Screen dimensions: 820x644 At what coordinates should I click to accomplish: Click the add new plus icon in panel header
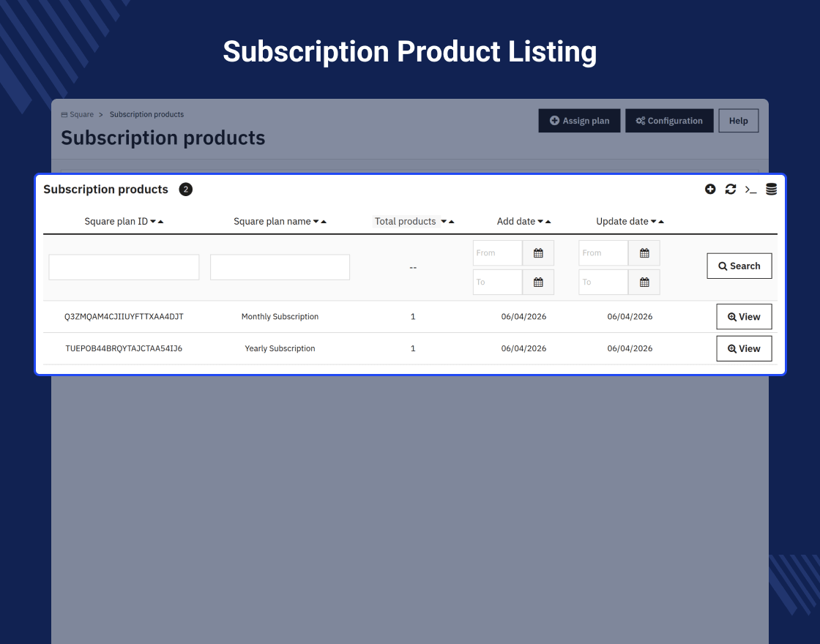tap(710, 190)
